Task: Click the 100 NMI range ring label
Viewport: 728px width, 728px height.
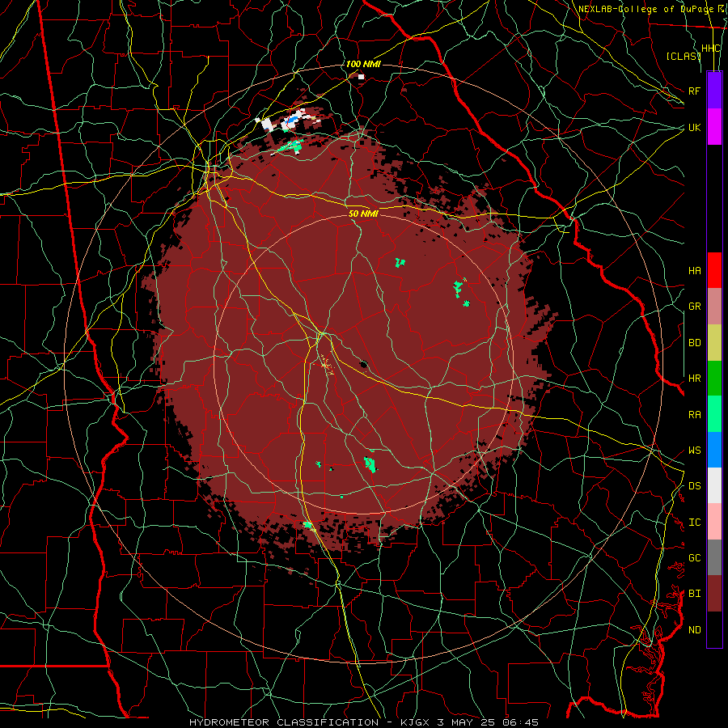Action: pos(363,64)
